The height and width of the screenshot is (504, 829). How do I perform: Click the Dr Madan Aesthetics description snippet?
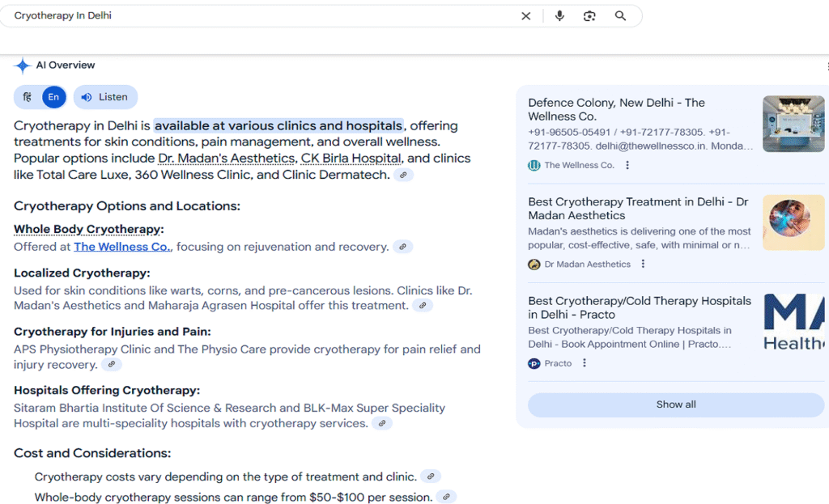640,239
